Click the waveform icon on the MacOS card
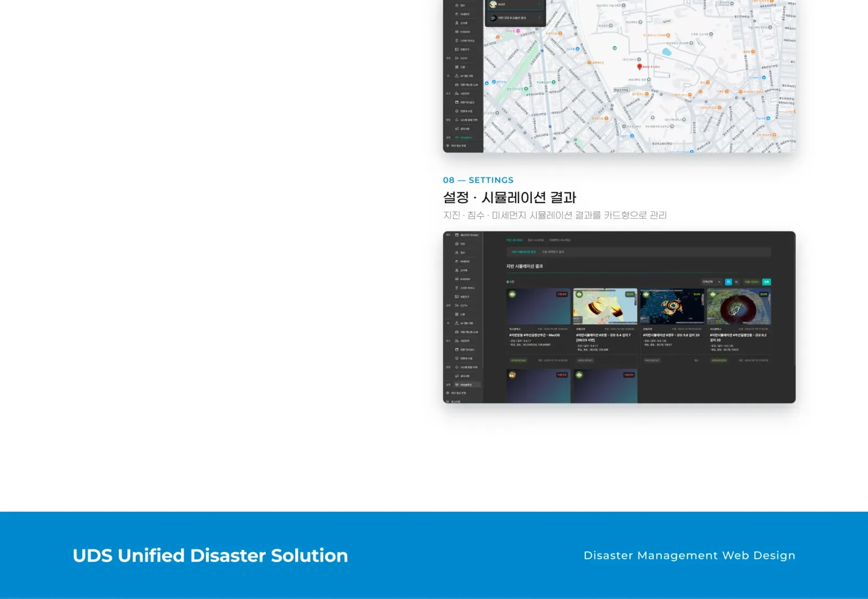 [x=512, y=294]
